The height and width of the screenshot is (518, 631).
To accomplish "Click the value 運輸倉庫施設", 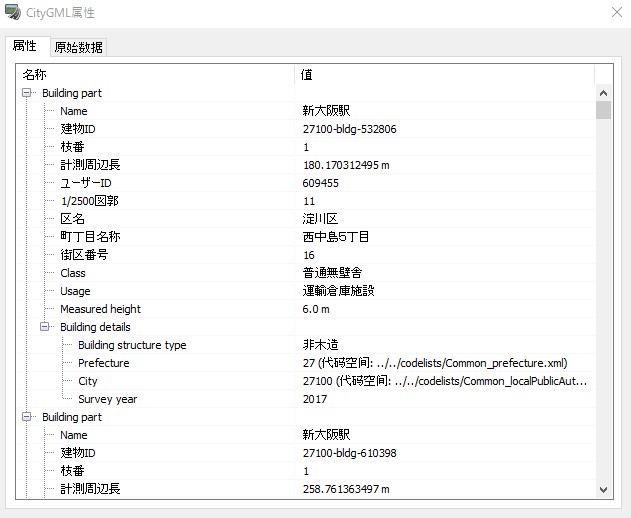I will 338,291.
